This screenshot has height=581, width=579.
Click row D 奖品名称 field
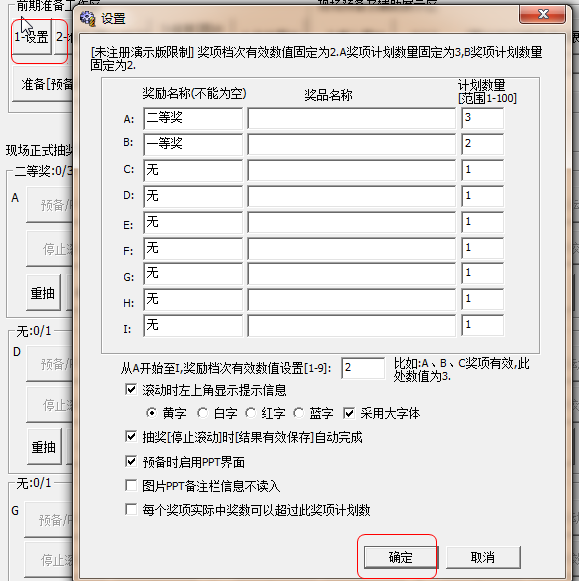[352, 196]
